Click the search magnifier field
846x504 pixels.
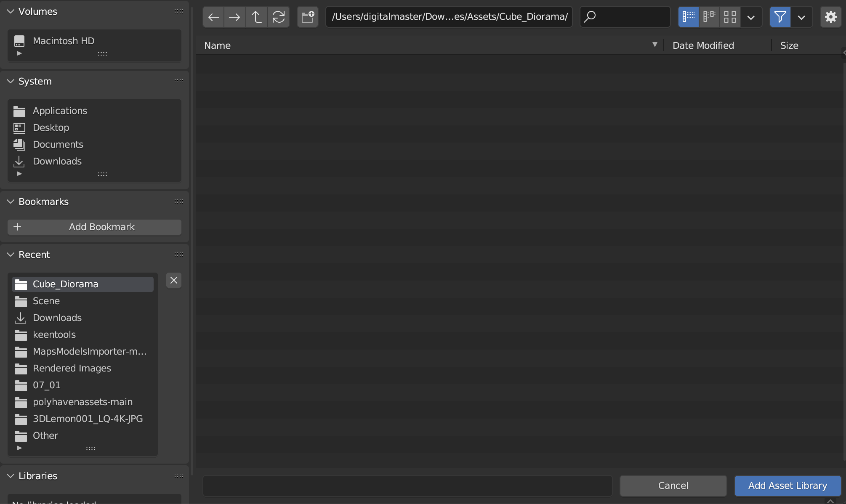point(625,17)
